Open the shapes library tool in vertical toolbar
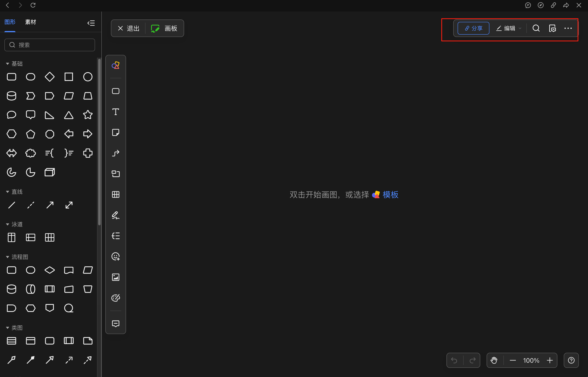588x377 pixels. pos(115,65)
